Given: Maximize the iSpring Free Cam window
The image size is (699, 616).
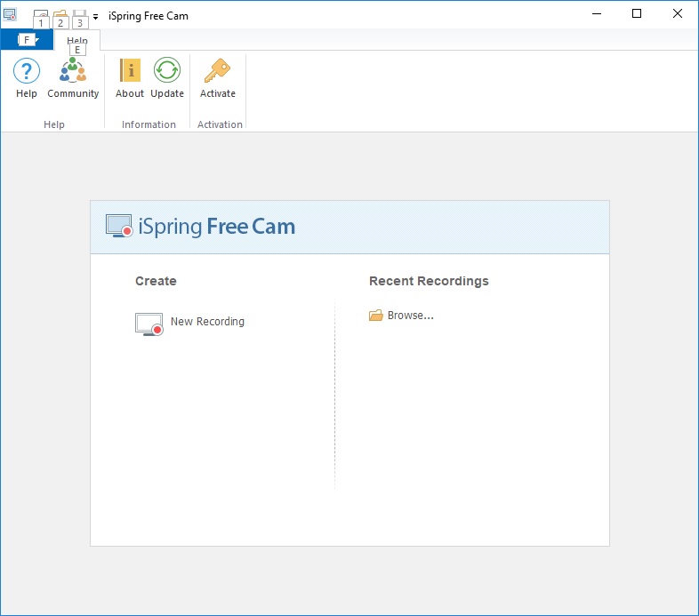Looking at the screenshot, I should pyautogui.click(x=637, y=14).
